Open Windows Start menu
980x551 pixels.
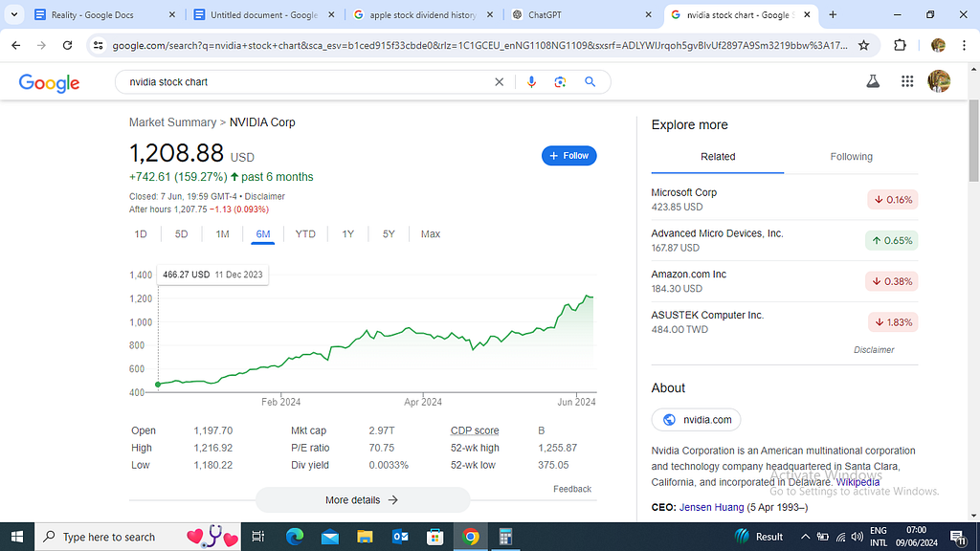17,537
